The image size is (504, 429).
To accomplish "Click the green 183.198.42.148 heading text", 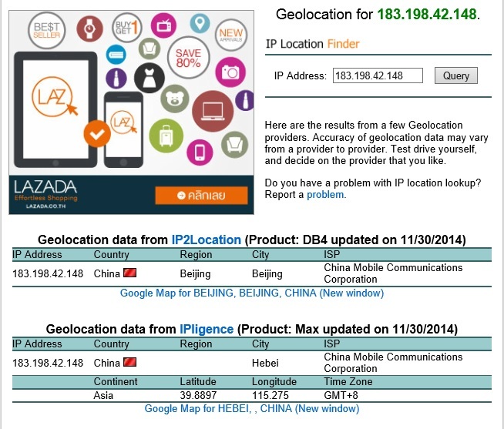I will 427,14.
